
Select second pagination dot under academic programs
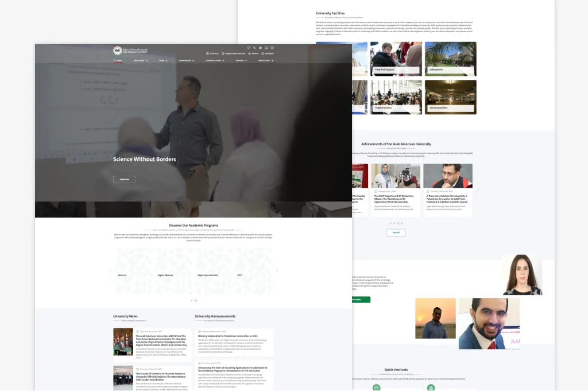(196, 300)
